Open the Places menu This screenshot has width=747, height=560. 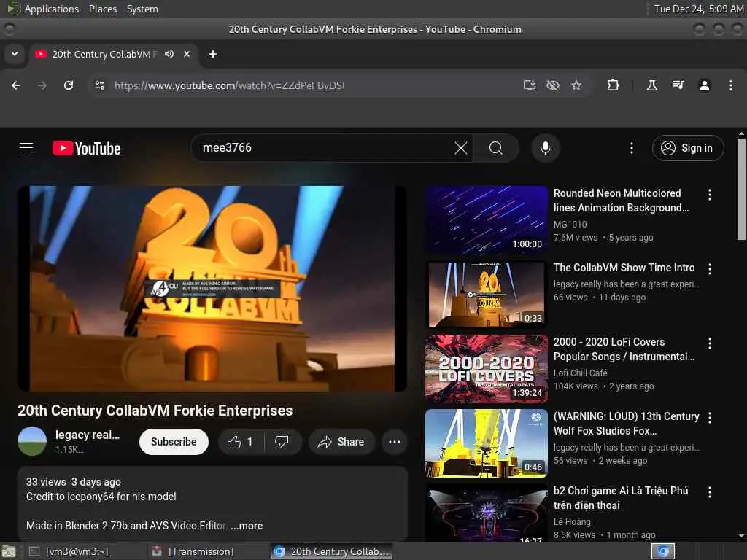click(x=103, y=9)
